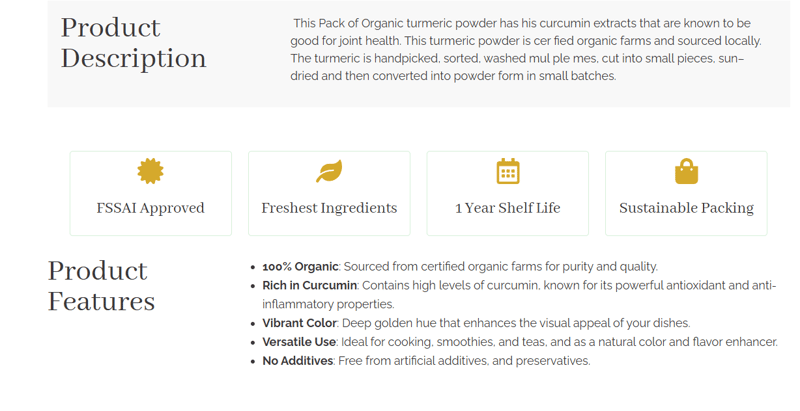This screenshot has height=411, width=800.
Task: Click the calendar icon for shelf life
Action: tap(508, 172)
